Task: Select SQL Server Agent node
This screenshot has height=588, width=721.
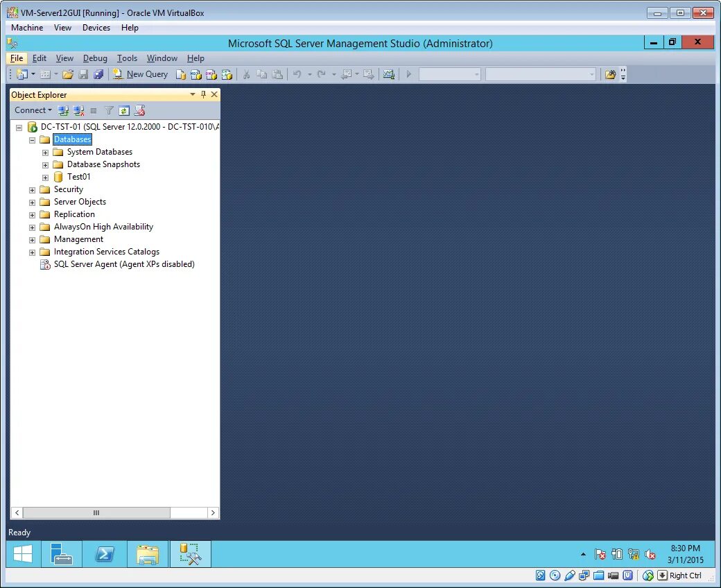Action: point(124,264)
